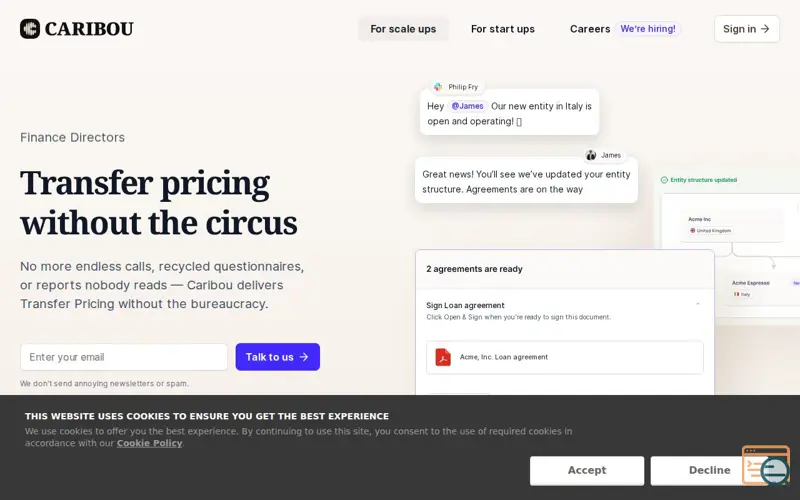Open the For scale ups menu
This screenshot has height=500, width=800.
tap(403, 29)
